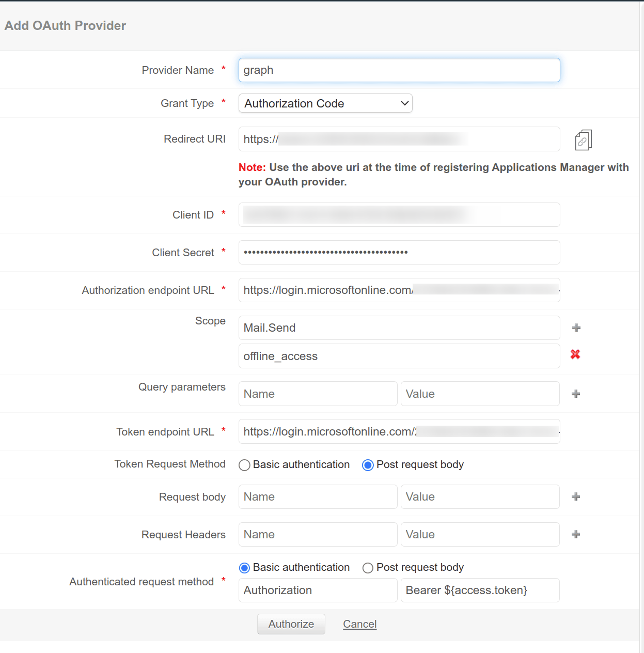This screenshot has height=653, width=644.
Task: Edit the Token endpoint URL field
Action: 399,431
